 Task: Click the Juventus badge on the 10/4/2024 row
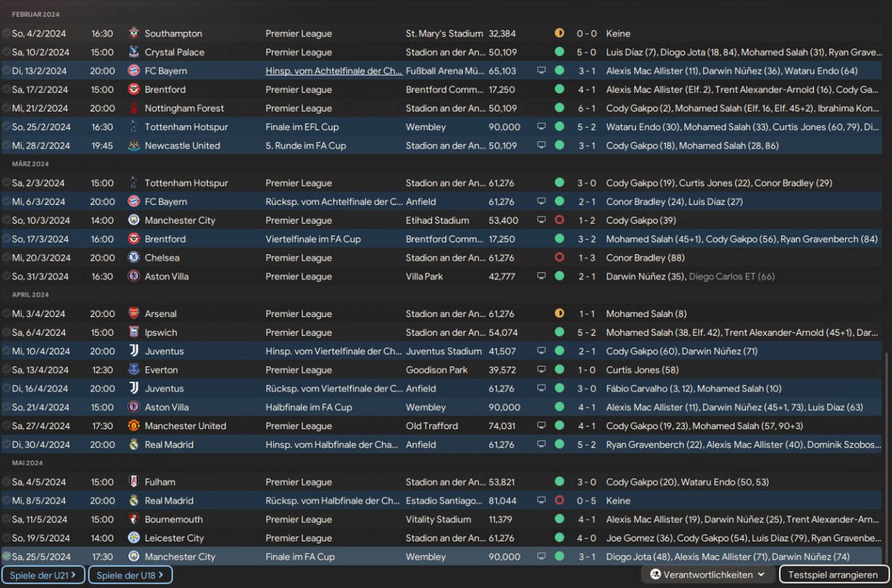[134, 351]
